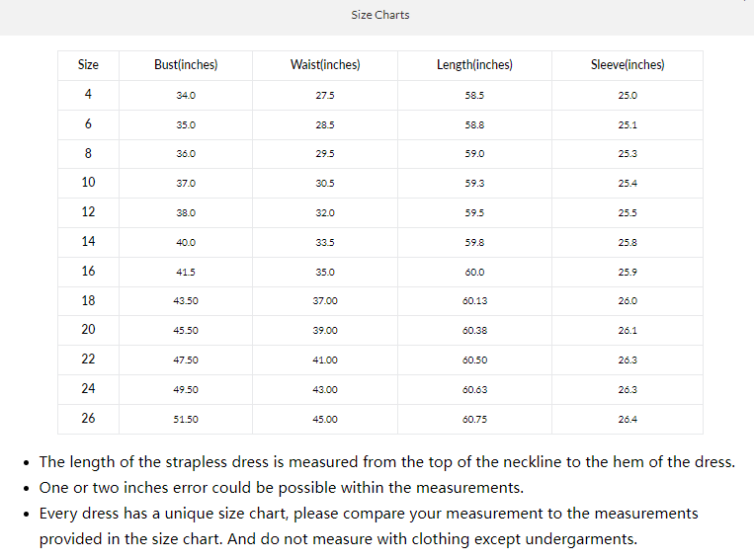Click the Sleeve(inches) column header
Viewport: 754px width, 560px height.
click(x=628, y=65)
